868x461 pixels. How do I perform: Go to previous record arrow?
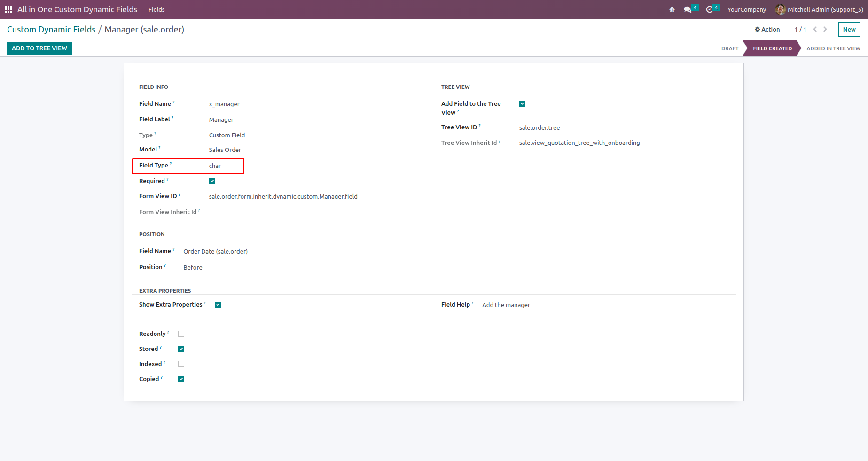point(815,29)
